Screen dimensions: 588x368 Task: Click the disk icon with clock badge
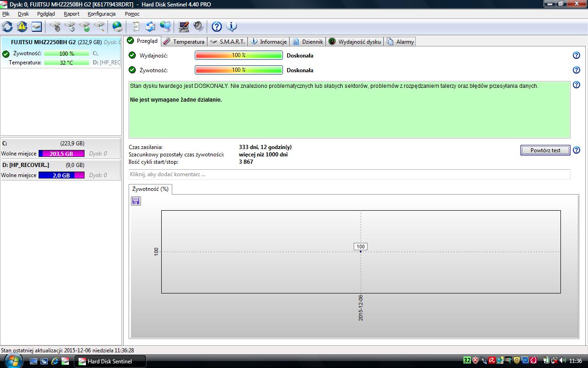pyautogui.click(x=70, y=26)
